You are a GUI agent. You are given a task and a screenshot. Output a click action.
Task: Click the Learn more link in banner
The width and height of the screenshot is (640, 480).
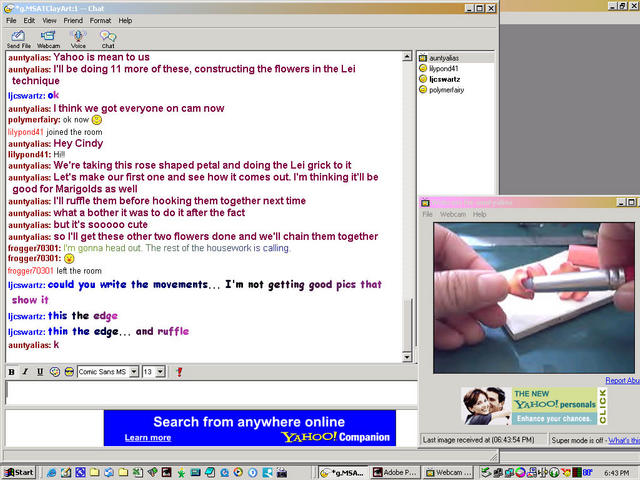point(148,438)
